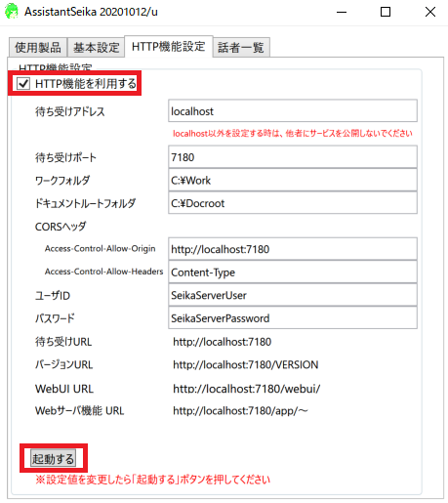Click the WebUI URL value ending /webui/
Image resolution: width=448 pixels, height=503 pixels.
(247, 389)
